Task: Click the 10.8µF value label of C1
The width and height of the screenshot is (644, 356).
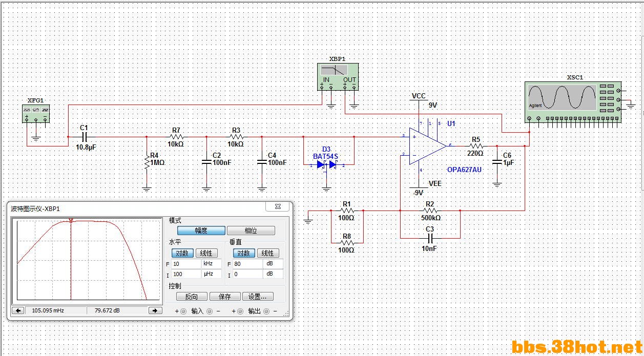Action: coord(87,147)
